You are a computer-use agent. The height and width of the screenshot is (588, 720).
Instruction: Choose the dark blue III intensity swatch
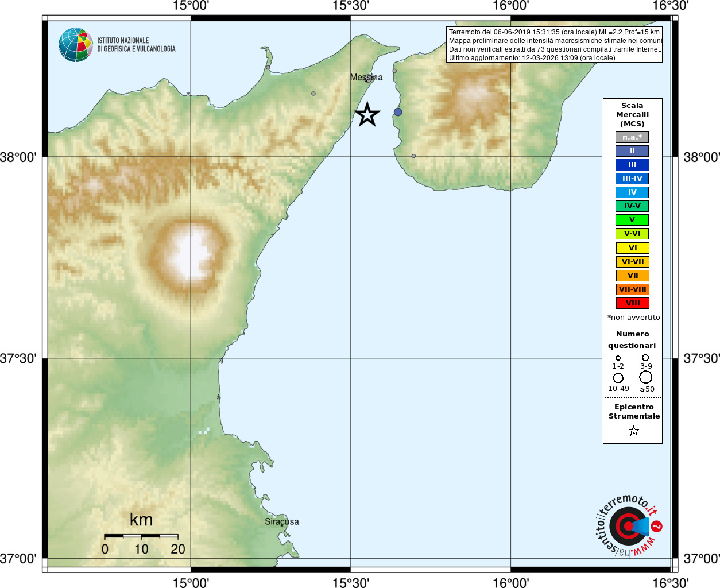[x=632, y=165]
